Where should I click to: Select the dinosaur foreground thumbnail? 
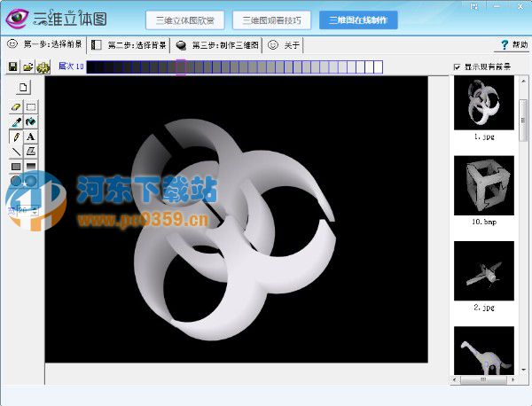tap(484, 351)
